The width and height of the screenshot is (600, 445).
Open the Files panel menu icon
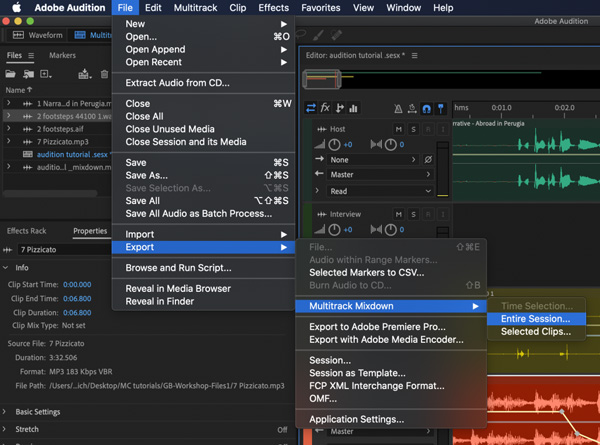(x=31, y=55)
